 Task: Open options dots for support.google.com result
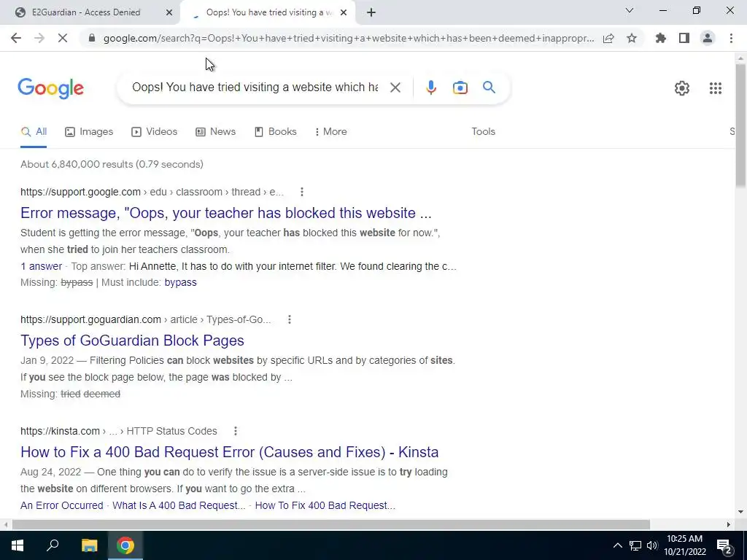[x=301, y=192]
